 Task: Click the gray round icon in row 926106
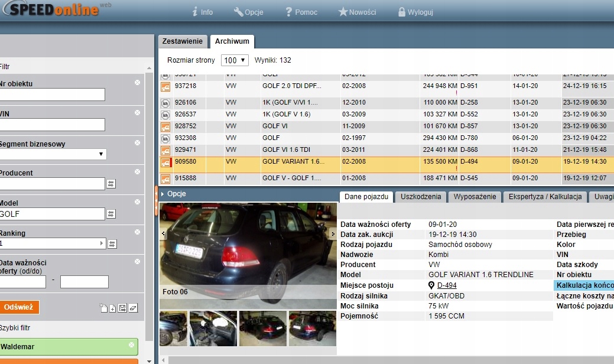(x=165, y=103)
